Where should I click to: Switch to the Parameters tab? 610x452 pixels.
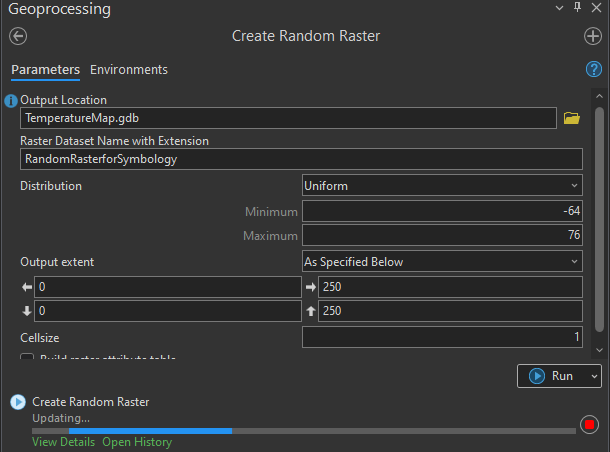(x=46, y=70)
